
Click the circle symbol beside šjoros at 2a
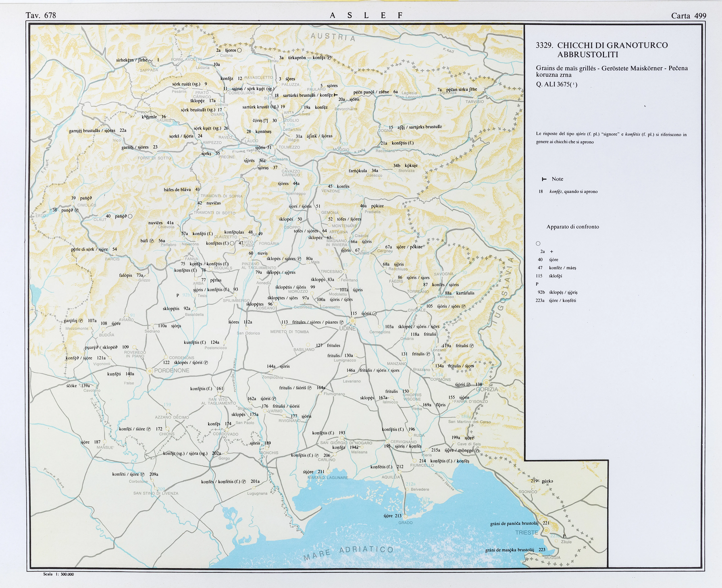click(239, 50)
